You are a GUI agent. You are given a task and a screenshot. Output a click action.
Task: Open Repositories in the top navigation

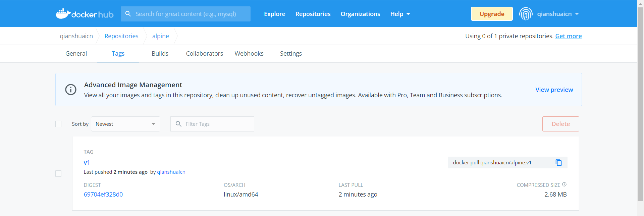tap(313, 14)
